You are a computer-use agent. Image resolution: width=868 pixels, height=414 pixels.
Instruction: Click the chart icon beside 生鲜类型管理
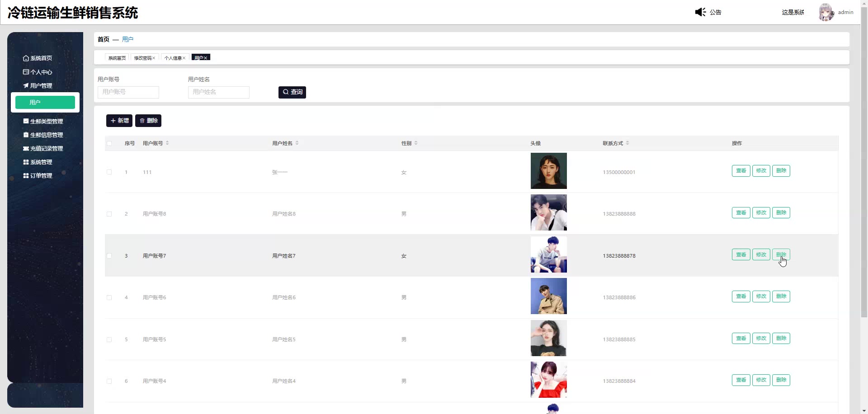[26, 121]
